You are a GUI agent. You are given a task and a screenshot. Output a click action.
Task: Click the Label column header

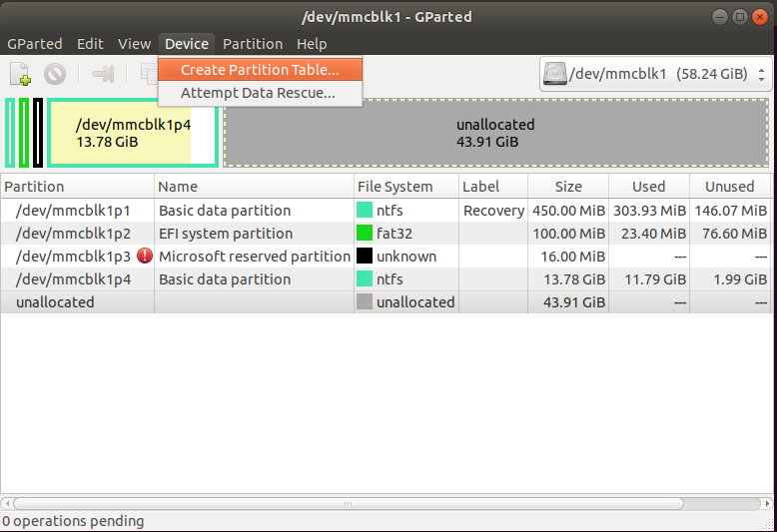tap(493, 187)
